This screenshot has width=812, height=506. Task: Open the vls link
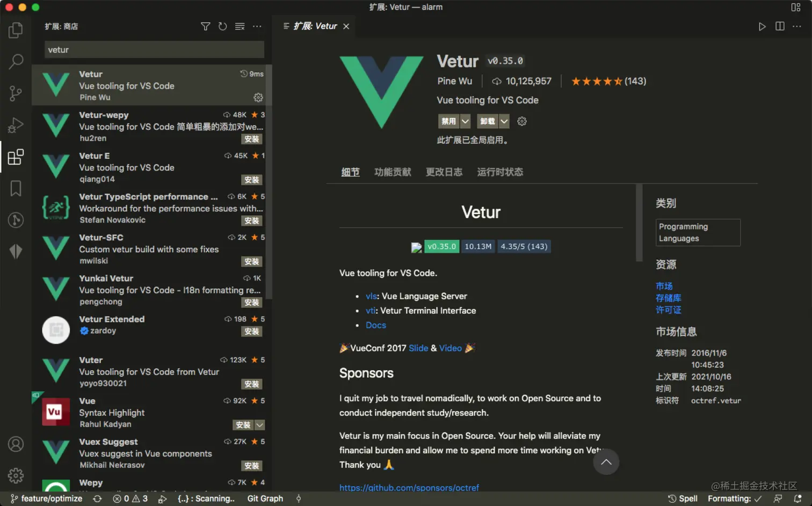[371, 296]
